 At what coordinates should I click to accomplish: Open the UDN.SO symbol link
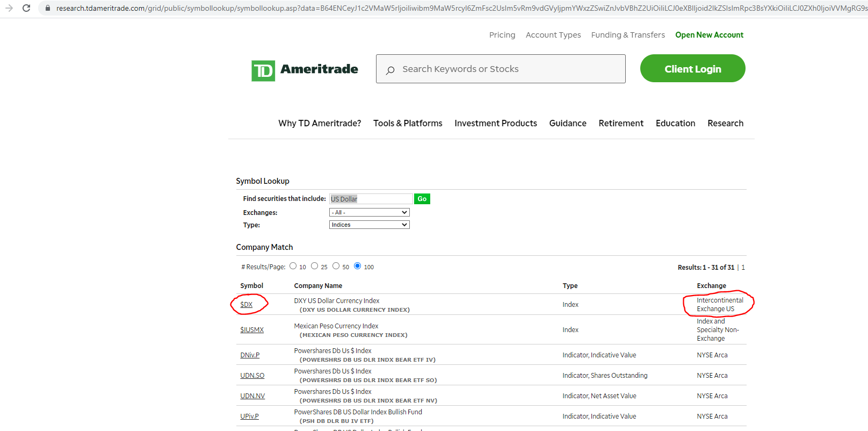[x=252, y=376]
